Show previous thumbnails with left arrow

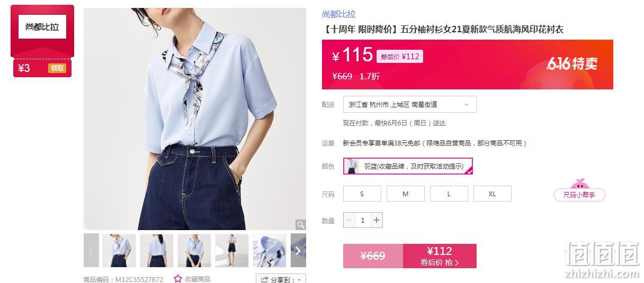(x=91, y=250)
